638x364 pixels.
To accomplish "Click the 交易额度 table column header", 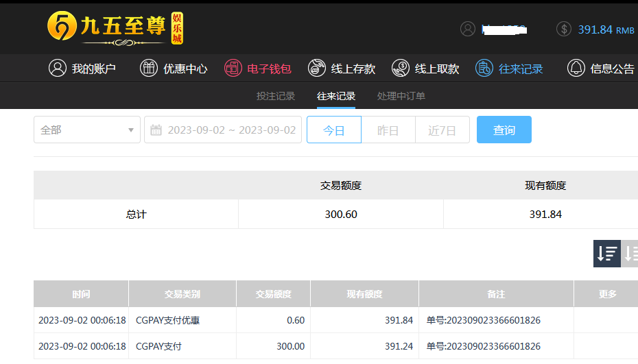I will [274, 293].
